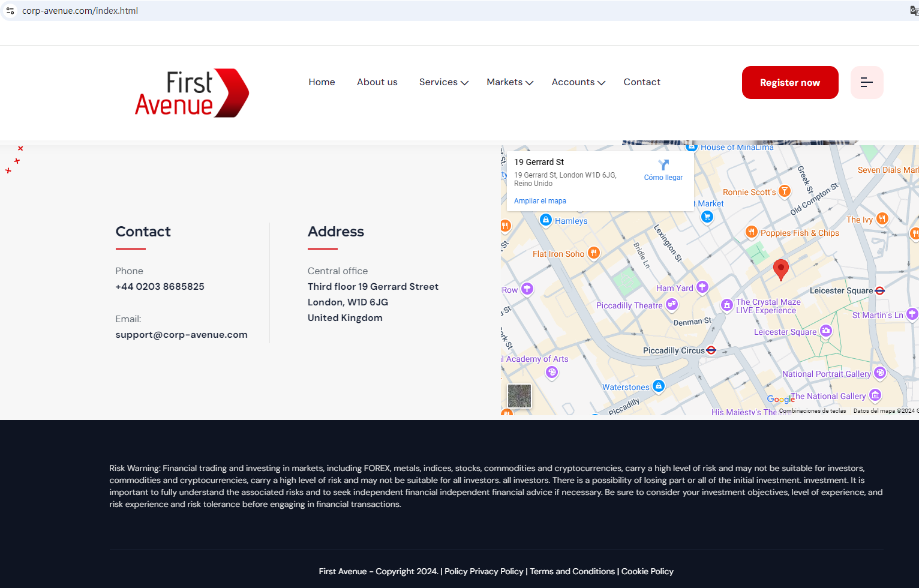Expand the Services dropdown menu
This screenshot has height=588, width=919.
(443, 82)
